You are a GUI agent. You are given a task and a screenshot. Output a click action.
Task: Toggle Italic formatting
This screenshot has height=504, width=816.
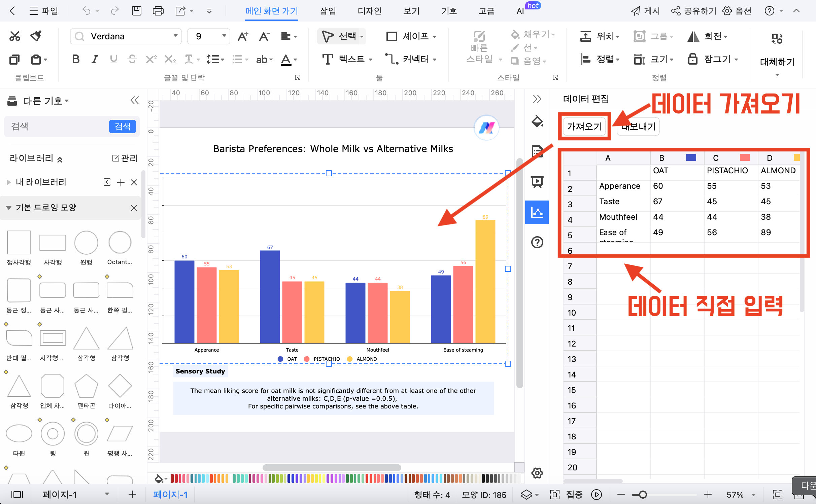[x=95, y=60]
